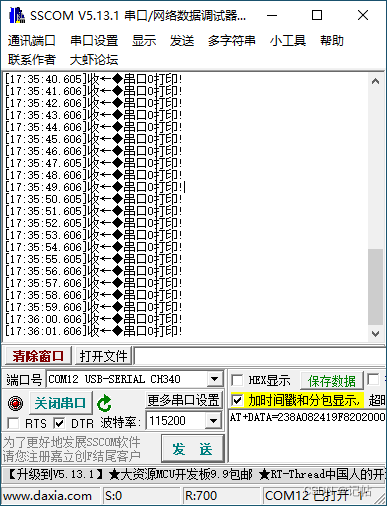387x506 pixels.
Task: Maximize the SSCOM window
Action: (x=317, y=15)
